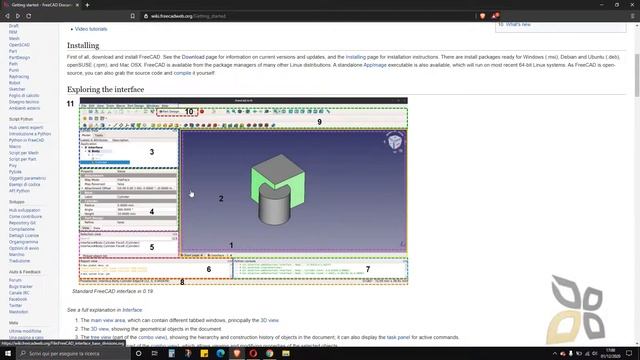The width and height of the screenshot is (640, 360).
Task: Open the Brave Shields lion icon
Action: click(482, 16)
